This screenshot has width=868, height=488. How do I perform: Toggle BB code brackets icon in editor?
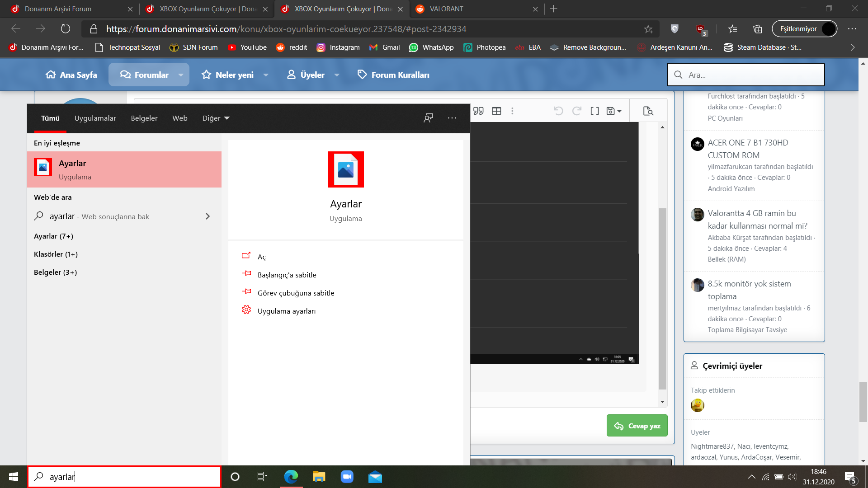[x=594, y=111]
